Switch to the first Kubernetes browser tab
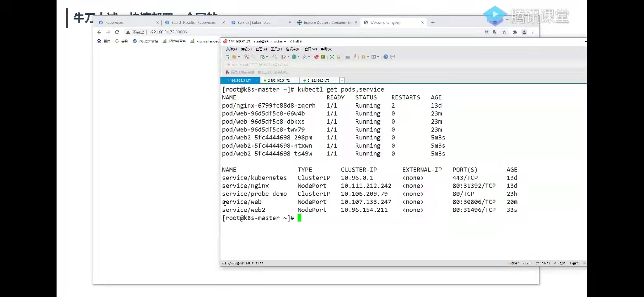 click(x=129, y=23)
